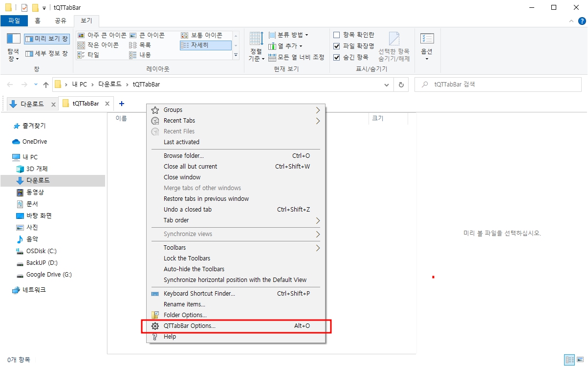This screenshot has height=366, width=588.
Task: Open Keyboard Shortcut Finder
Action: pos(236,294)
